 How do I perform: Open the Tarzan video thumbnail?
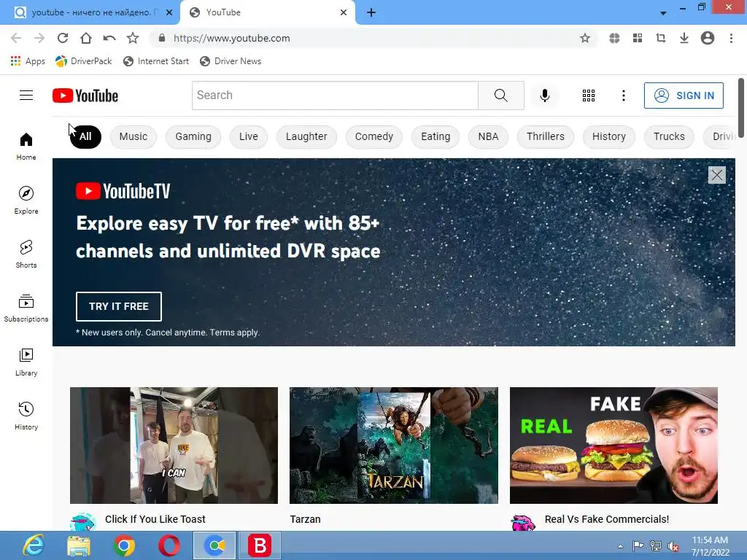click(393, 446)
